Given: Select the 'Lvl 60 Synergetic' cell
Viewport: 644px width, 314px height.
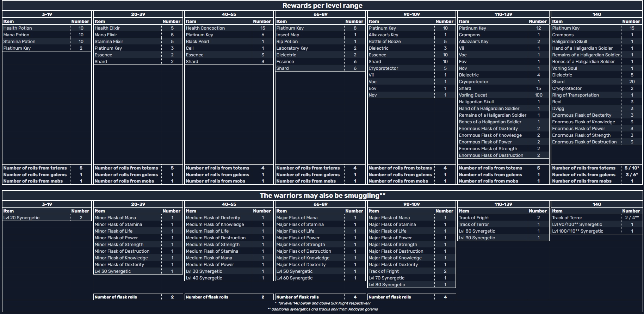Looking at the screenshot, I should click(x=310, y=278).
